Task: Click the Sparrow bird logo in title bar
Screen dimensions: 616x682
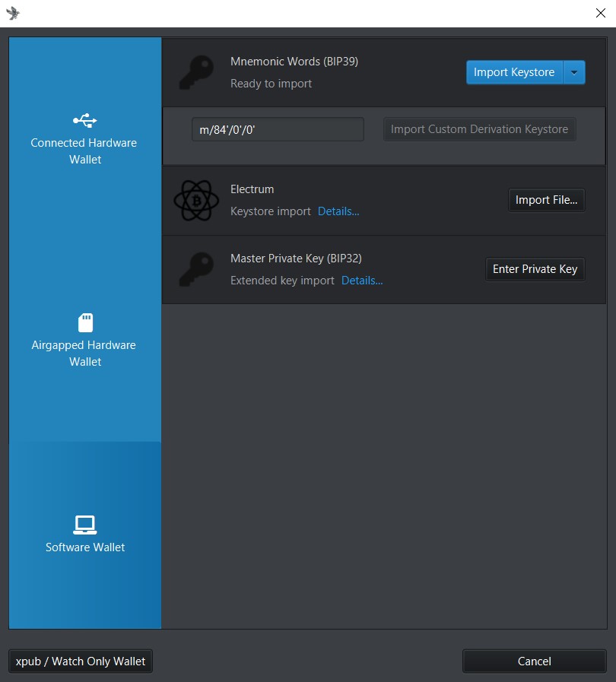Action: click(13, 13)
